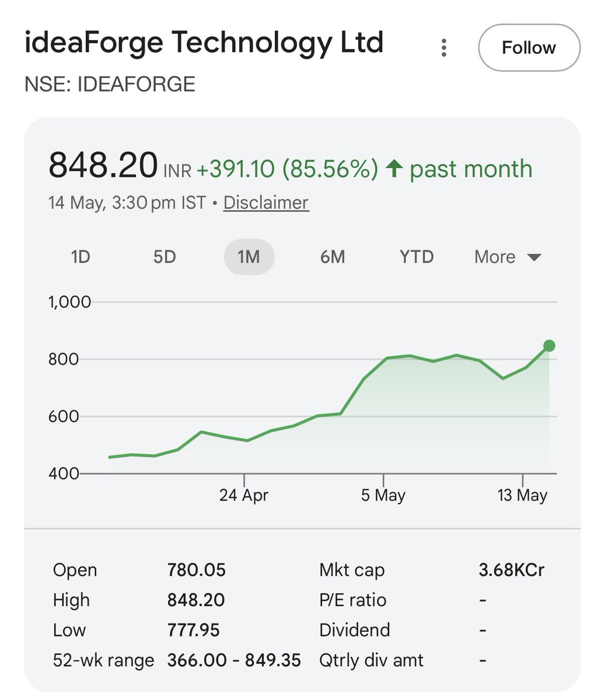This screenshot has width=605, height=700.
Task: Click the 52-wk range 366.00 - 849.35
Action: 234,660
